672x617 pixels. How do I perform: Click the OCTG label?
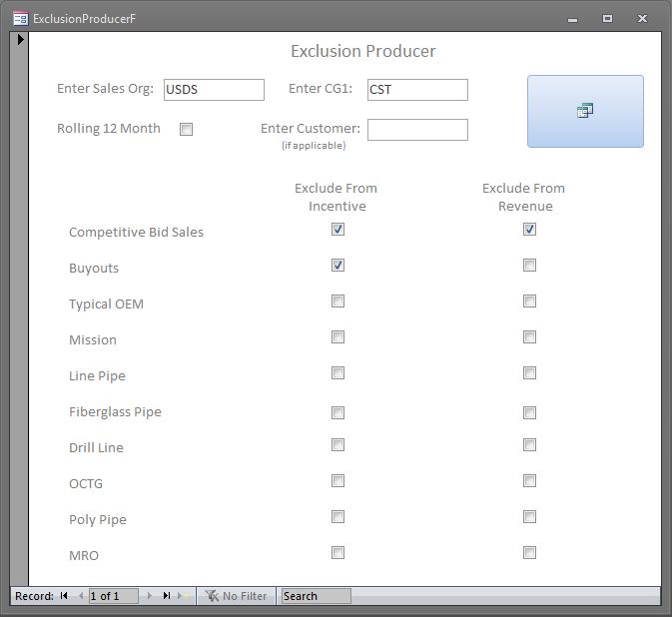point(86,484)
